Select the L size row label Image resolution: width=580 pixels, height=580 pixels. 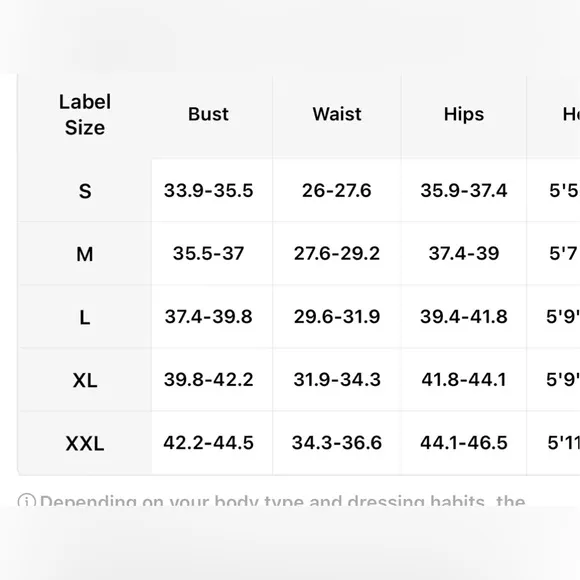(x=85, y=317)
